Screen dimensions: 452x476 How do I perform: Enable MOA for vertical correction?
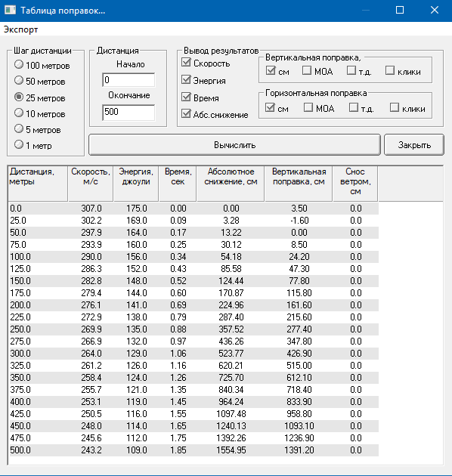point(307,70)
